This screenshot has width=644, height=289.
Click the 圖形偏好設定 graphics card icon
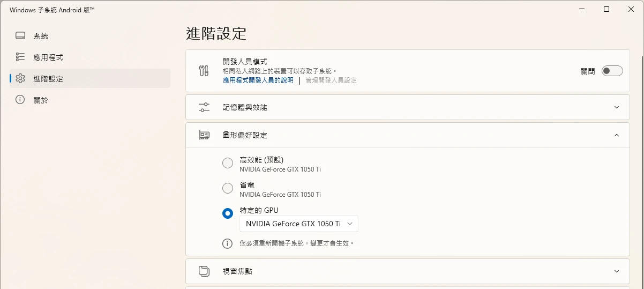[204, 135]
